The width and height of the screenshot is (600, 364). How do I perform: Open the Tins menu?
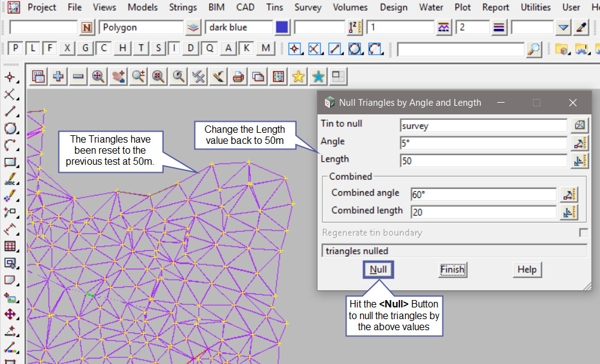pyautogui.click(x=274, y=7)
